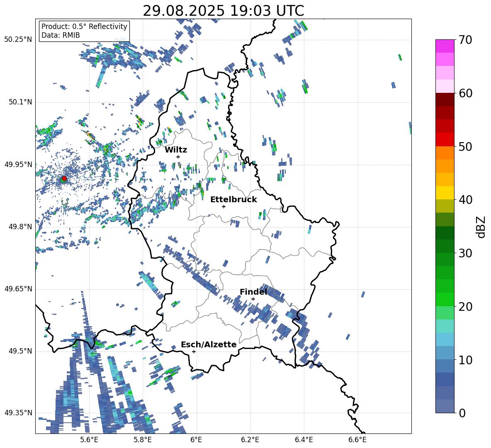Click the 6.6°E longitude label
This screenshot has height=448, width=491.
pos(357,440)
